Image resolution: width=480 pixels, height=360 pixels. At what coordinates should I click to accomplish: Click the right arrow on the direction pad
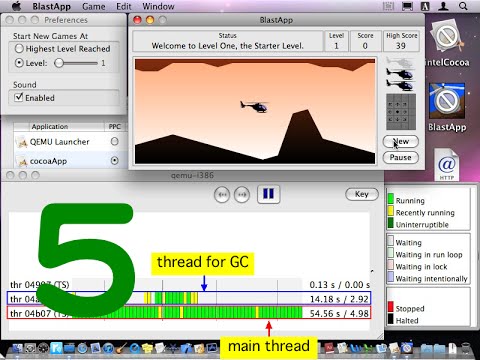405,112
